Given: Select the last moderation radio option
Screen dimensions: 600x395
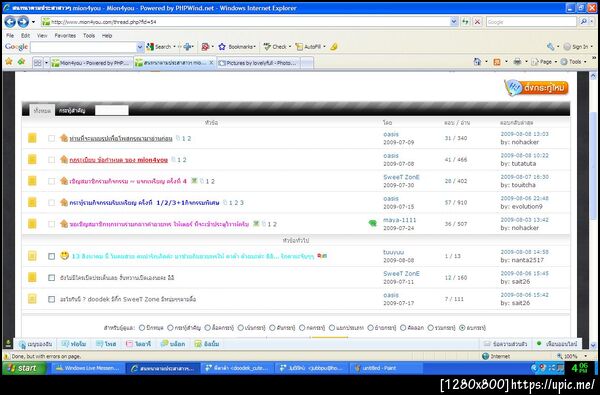Looking at the screenshot, I should pyautogui.click(x=462, y=328).
